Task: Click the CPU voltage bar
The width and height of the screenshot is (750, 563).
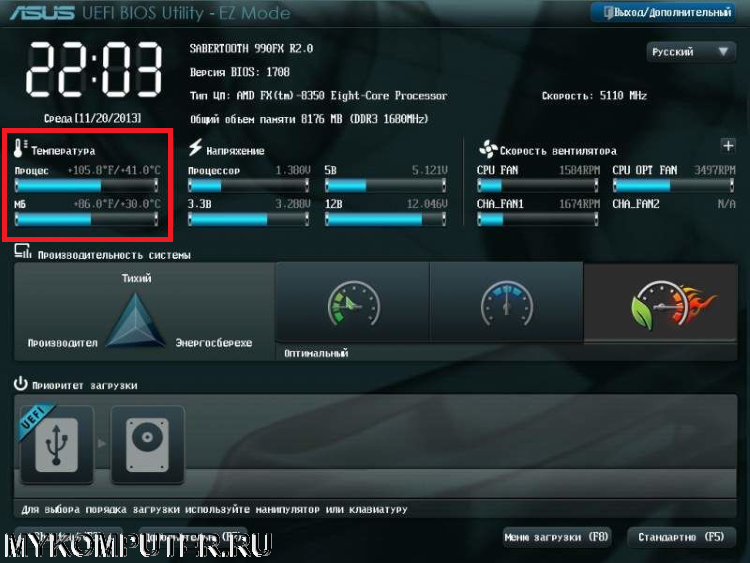Action: pyautogui.click(x=248, y=185)
